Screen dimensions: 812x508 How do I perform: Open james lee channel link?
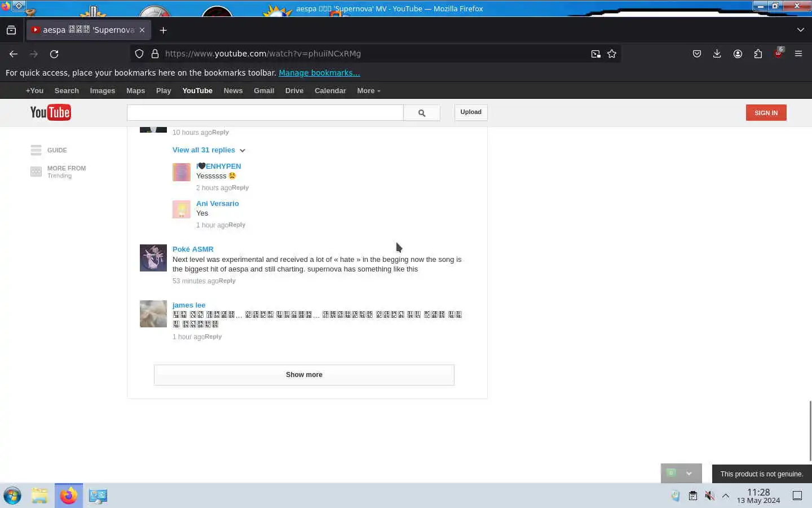pos(189,305)
